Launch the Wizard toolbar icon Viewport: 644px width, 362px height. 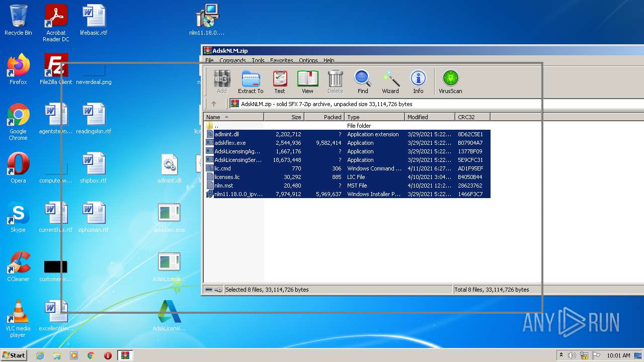[390, 81]
